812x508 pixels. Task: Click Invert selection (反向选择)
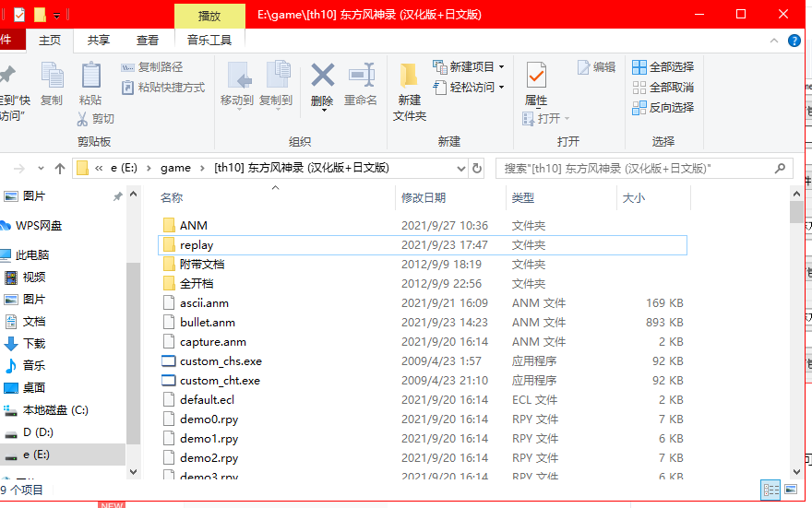point(663,108)
